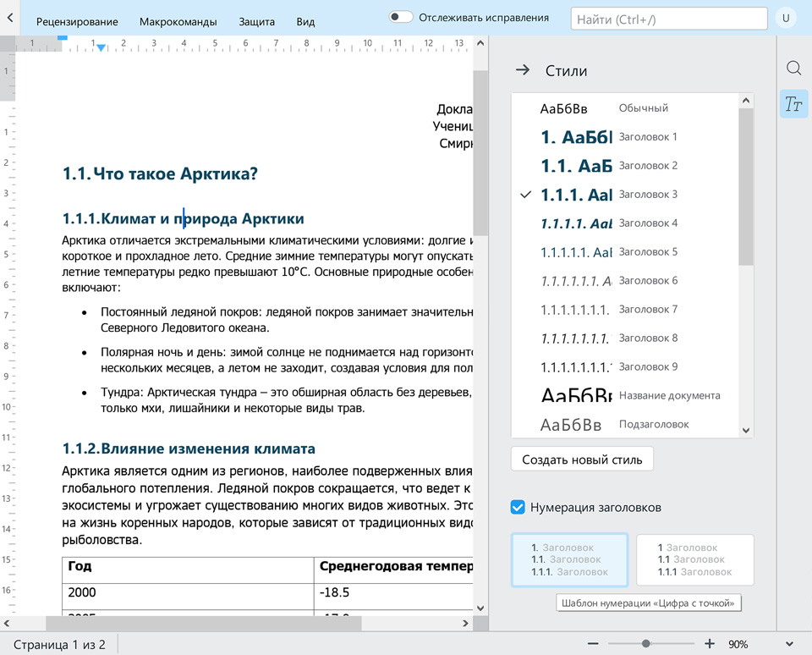Click Создать новый стиль button
The image size is (812, 655).
pyautogui.click(x=582, y=460)
